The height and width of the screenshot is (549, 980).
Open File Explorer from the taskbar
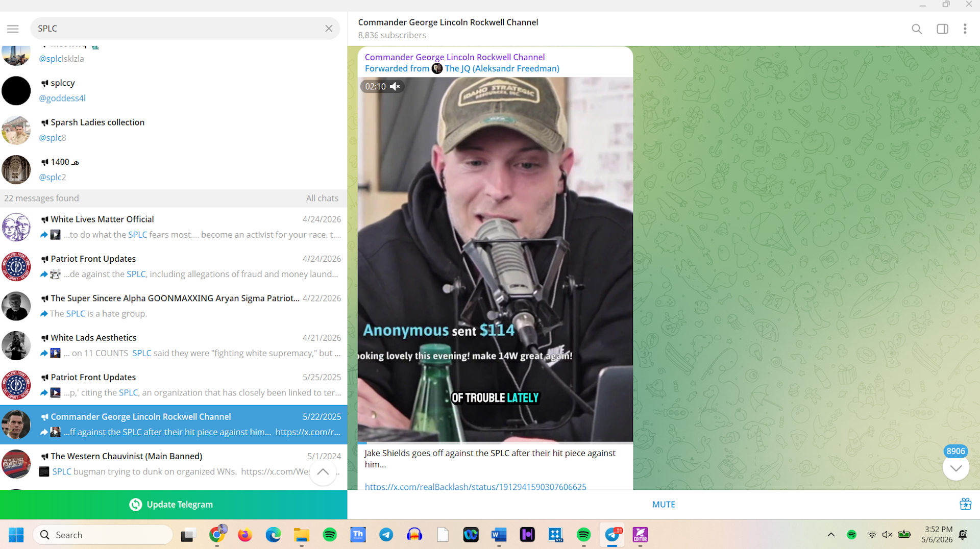pos(302,535)
